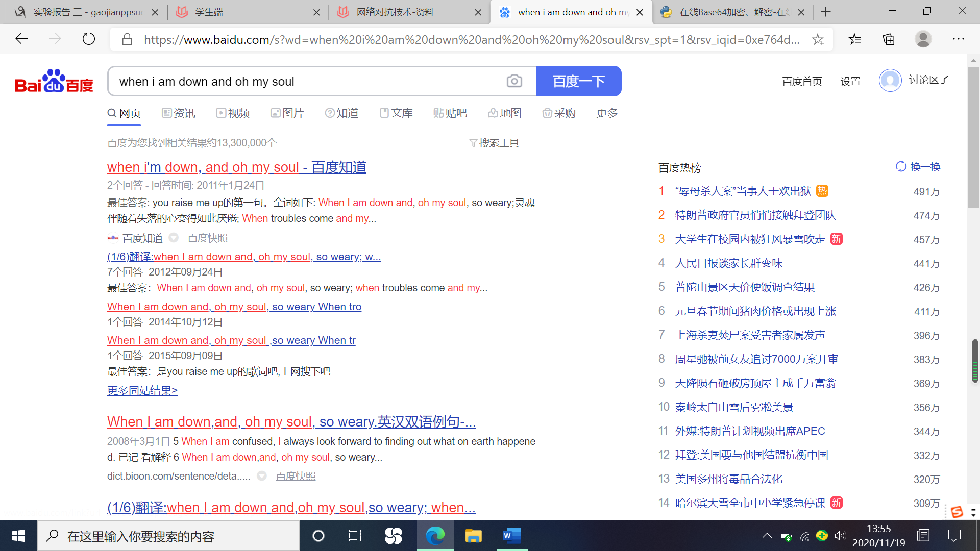This screenshot has height=551, width=980.
Task: Click the refresh page icon
Action: pos(88,39)
